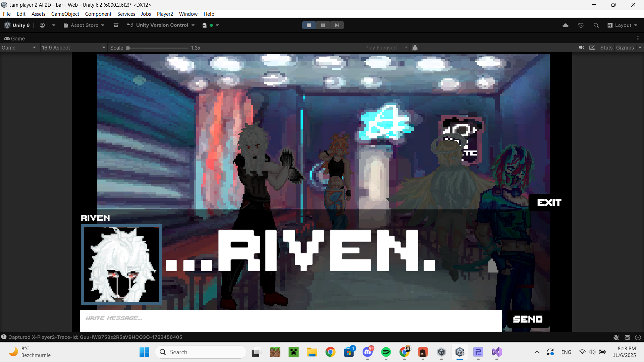Open the Layout dropdown

point(623,25)
